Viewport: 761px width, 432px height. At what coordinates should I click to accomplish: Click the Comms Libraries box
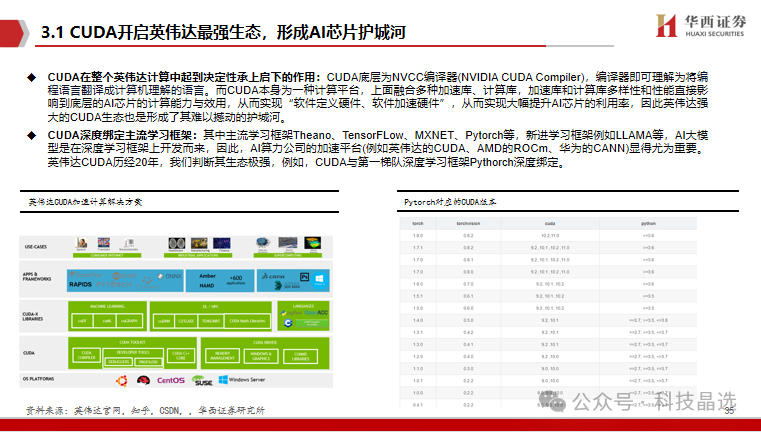click(300, 356)
